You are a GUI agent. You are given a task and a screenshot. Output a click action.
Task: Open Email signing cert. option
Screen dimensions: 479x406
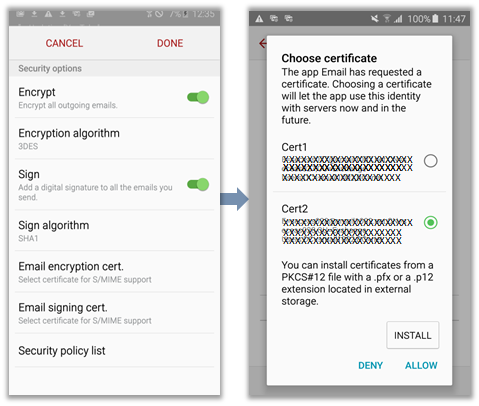tap(114, 313)
